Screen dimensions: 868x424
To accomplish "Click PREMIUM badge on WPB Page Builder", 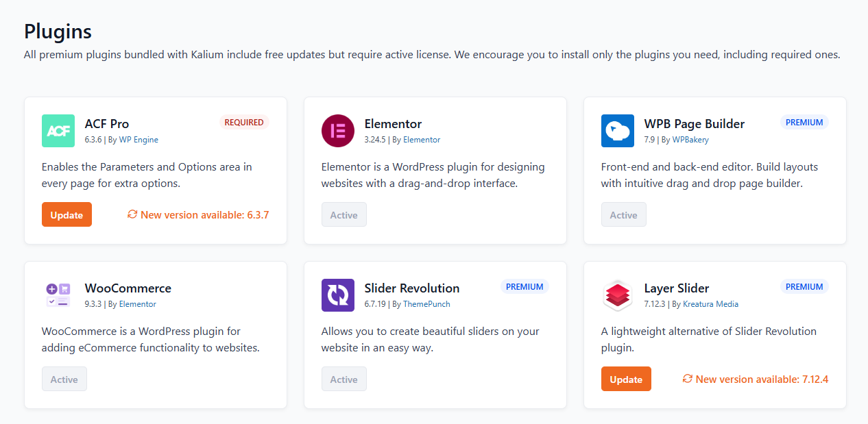I will click(x=804, y=123).
